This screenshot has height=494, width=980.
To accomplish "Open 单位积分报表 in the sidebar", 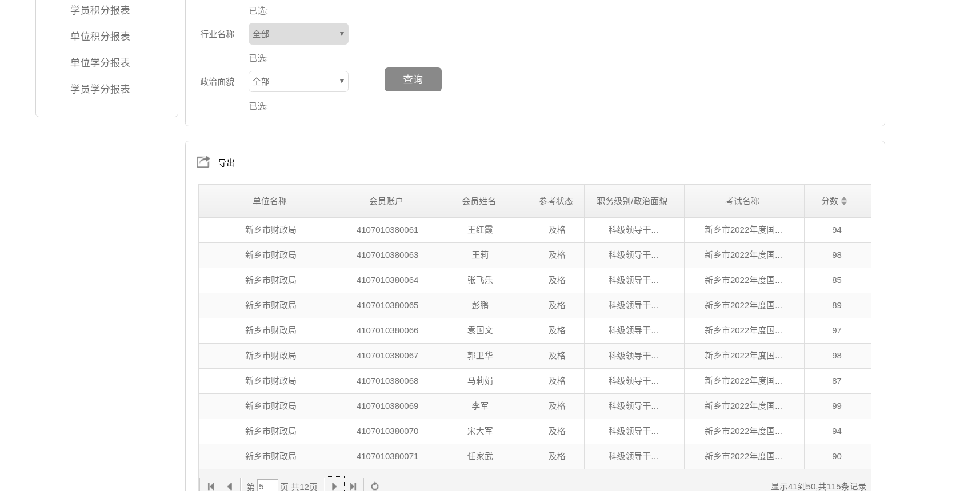I will [x=100, y=37].
